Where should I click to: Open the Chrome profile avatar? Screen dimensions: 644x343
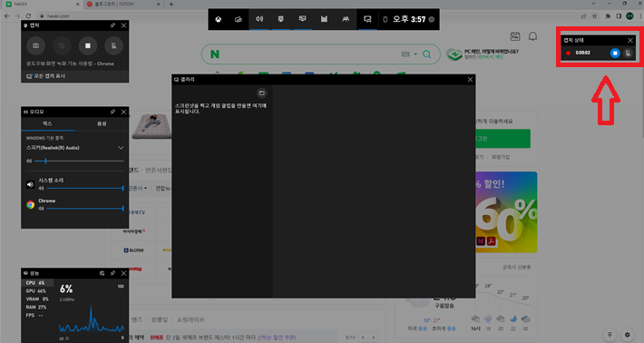tap(629, 16)
